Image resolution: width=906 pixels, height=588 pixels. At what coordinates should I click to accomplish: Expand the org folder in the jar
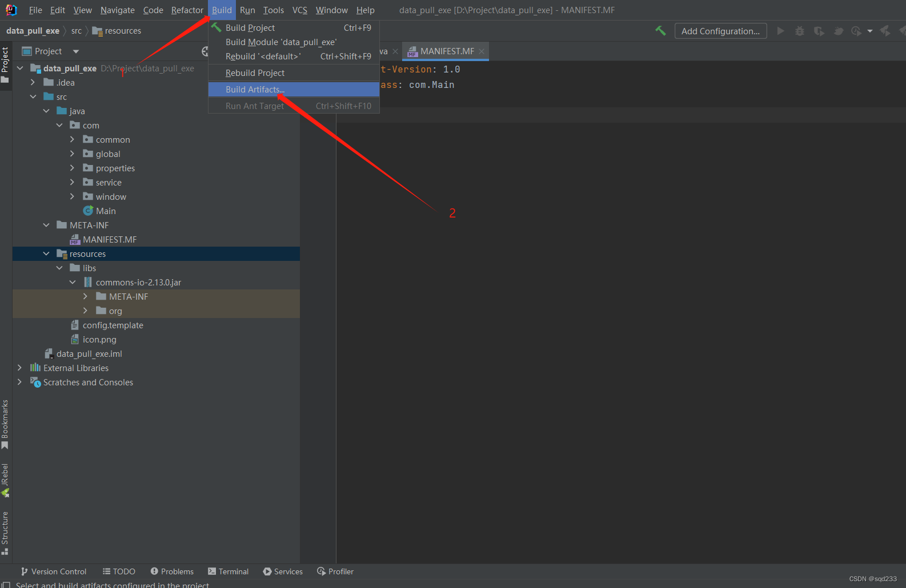pos(85,311)
